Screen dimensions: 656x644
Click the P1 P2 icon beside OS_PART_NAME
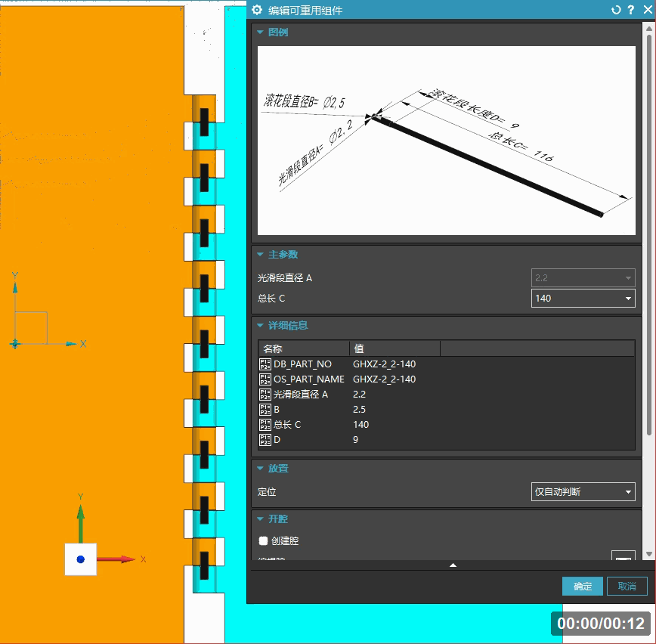[265, 379]
